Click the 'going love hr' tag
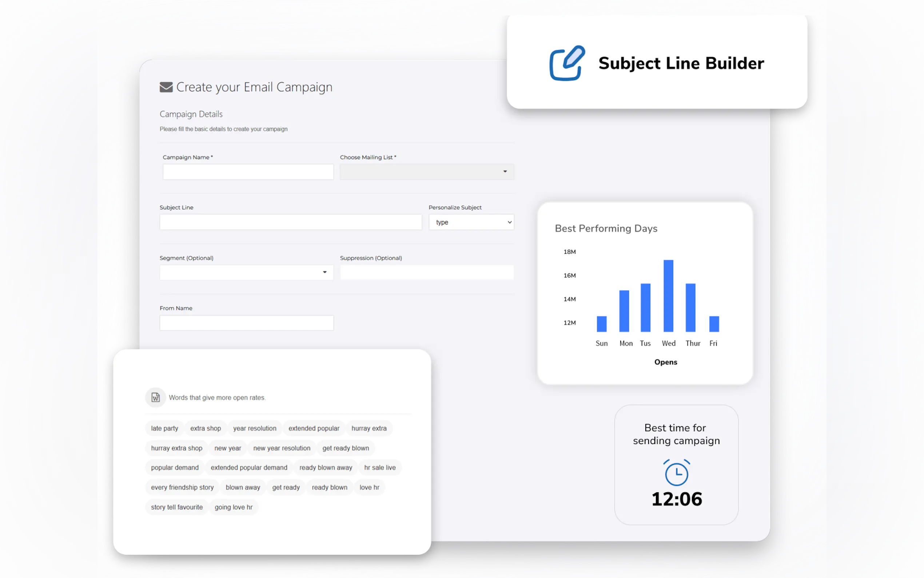 tap(234, 507)
